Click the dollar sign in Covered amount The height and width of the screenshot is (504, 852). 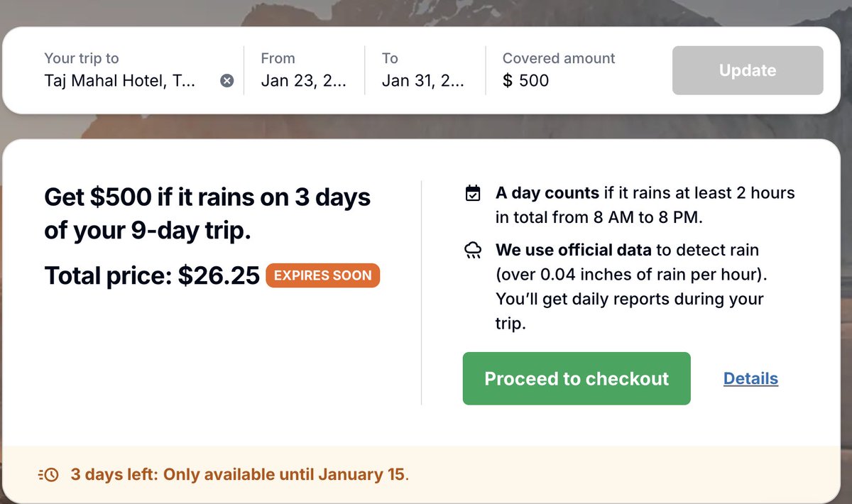click(507, 81)
